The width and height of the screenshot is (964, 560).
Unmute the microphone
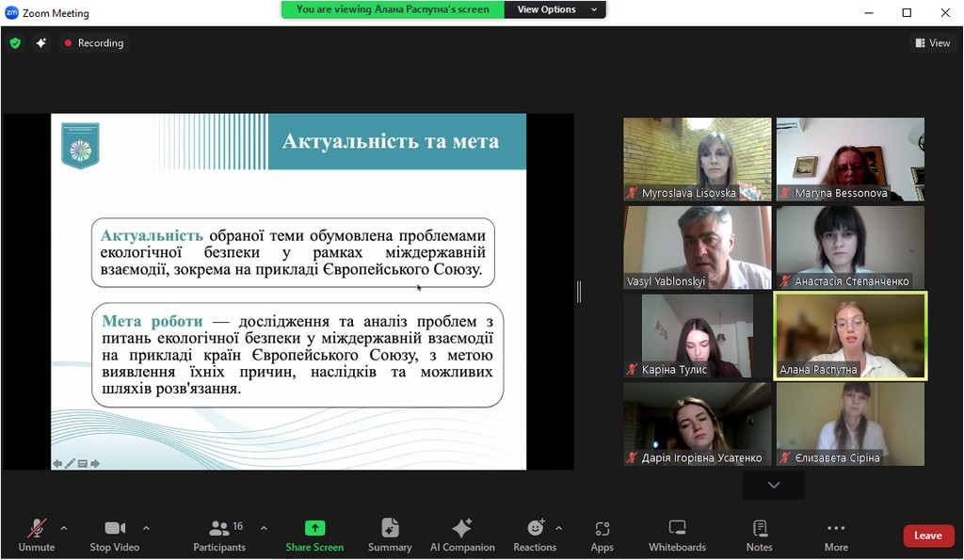click(37, 535)
